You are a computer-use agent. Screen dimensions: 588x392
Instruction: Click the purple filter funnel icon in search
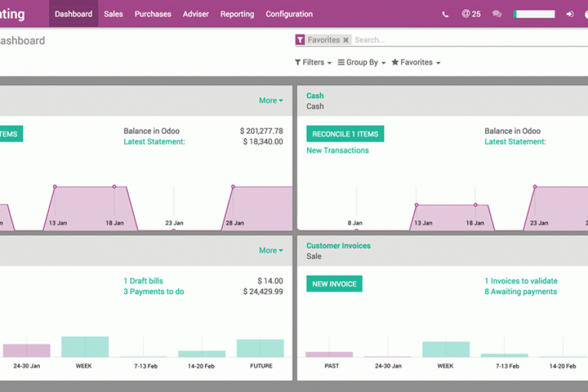point(300,40)
